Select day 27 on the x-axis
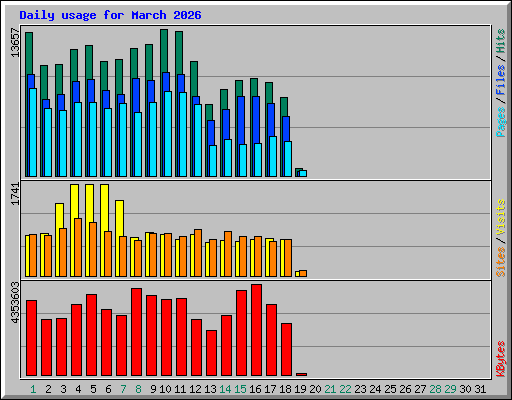The image size is (512, 400). [420, 389]
